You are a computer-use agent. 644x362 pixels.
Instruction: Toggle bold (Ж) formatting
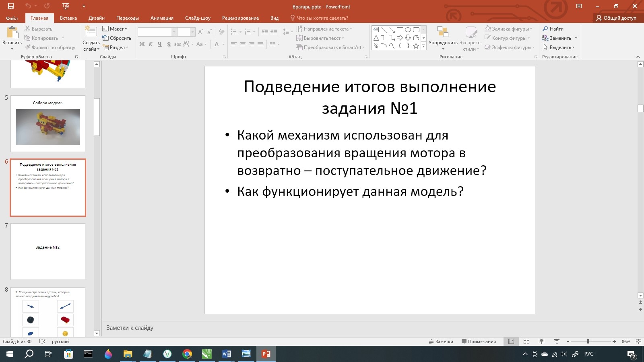click(x=142, y=44)
